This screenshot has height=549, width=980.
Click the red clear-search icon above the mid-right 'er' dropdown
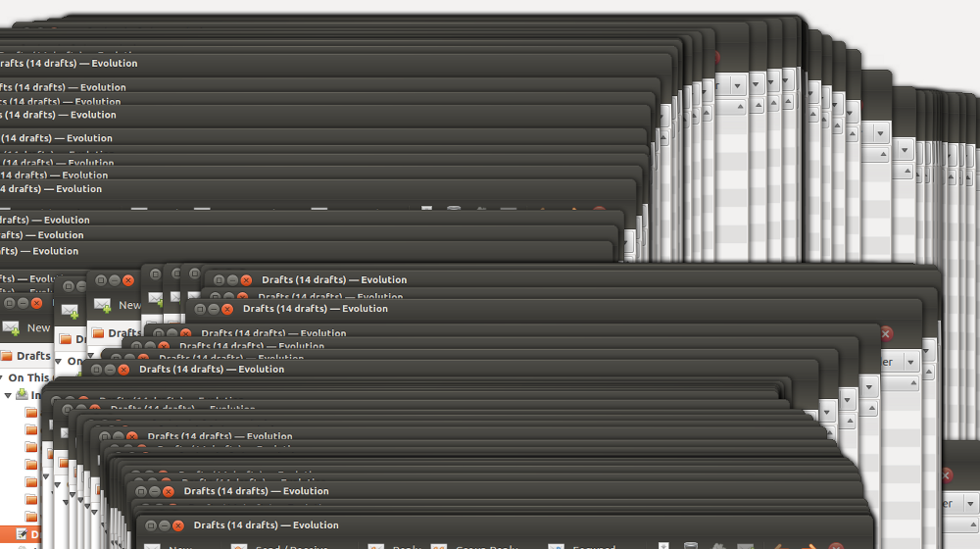tap(886, 334)
